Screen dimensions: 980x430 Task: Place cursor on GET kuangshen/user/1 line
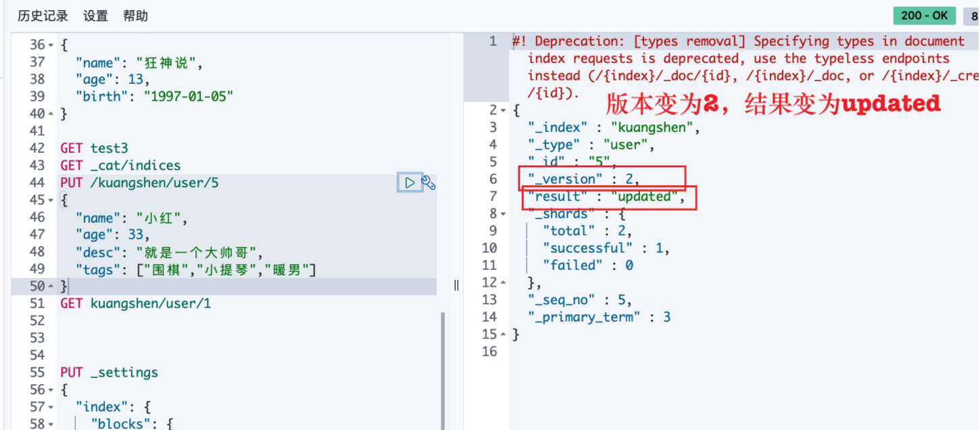tap(136, 304)
